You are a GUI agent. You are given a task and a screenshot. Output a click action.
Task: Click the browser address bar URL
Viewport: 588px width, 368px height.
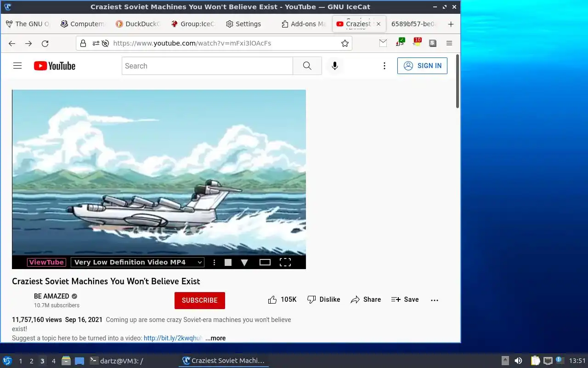[192, 43]
